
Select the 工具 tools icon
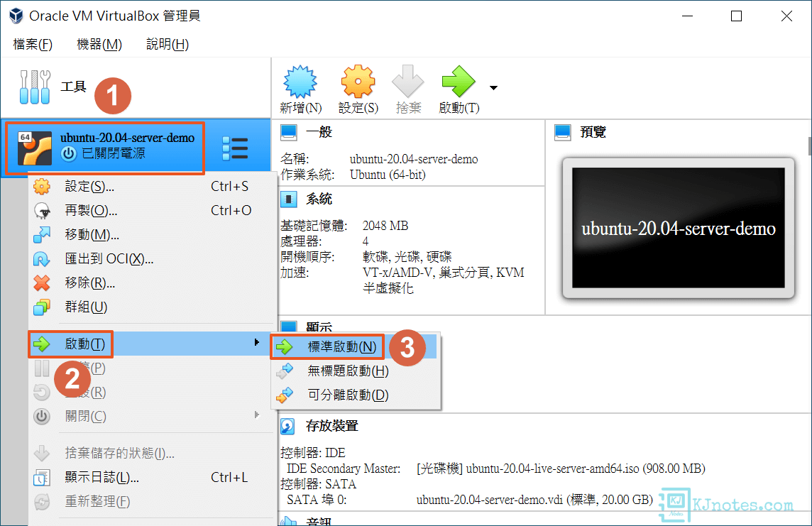coord(35,87)
